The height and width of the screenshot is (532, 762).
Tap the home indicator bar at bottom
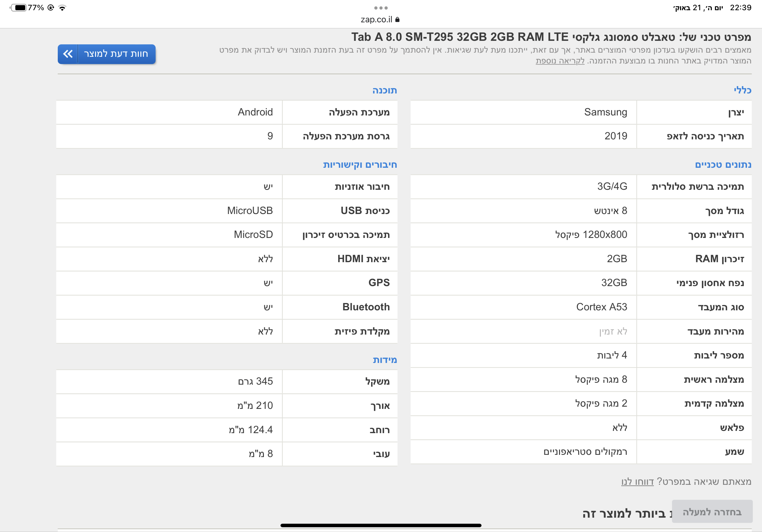[x=381, y=525]
